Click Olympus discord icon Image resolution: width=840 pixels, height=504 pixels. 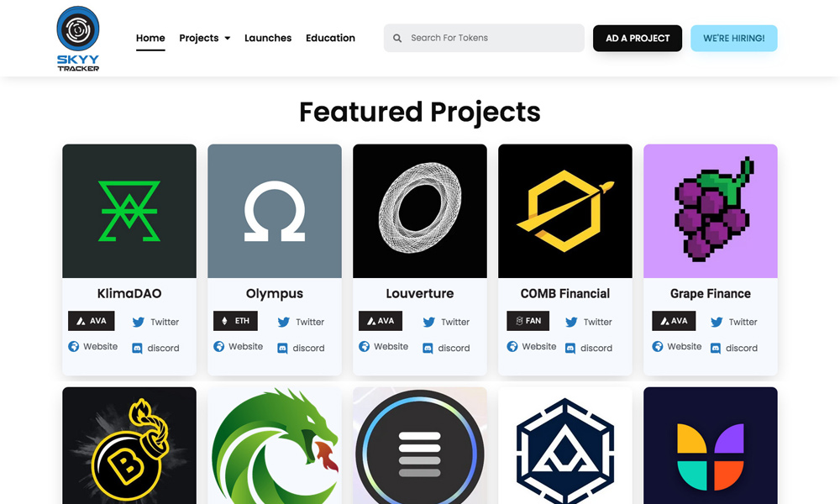click(x=283, y=348)
